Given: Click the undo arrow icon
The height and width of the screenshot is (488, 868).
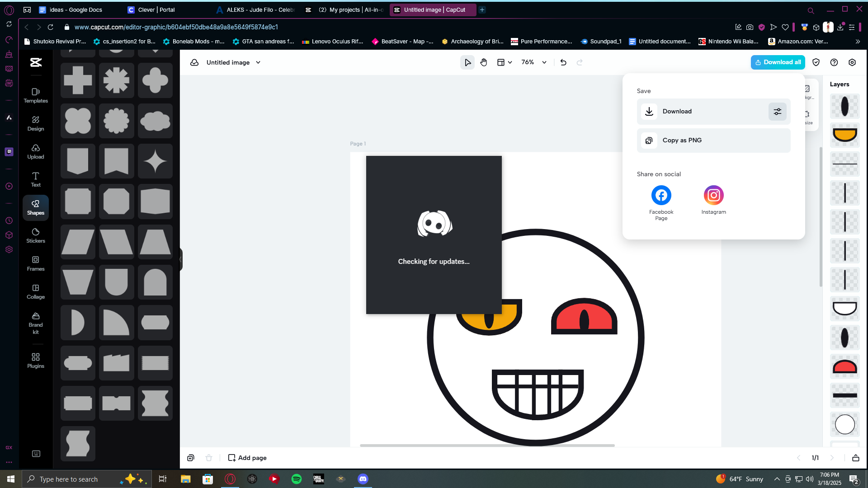Looking at the screenshot, I should coord(563,62).
